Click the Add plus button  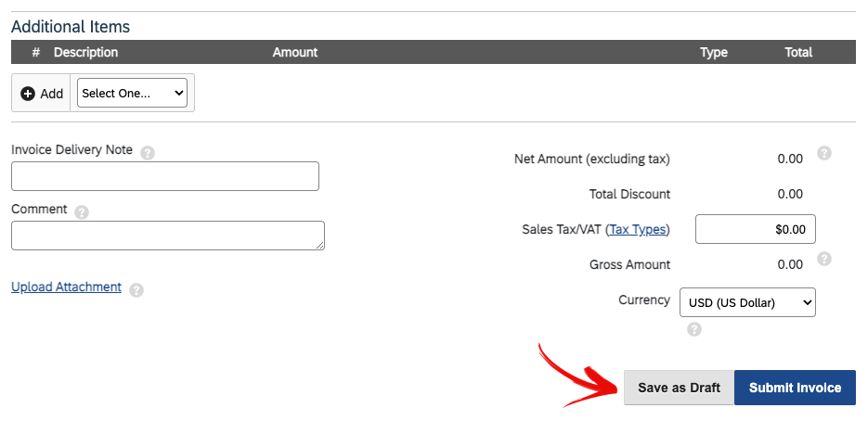(x=42, y=94)
